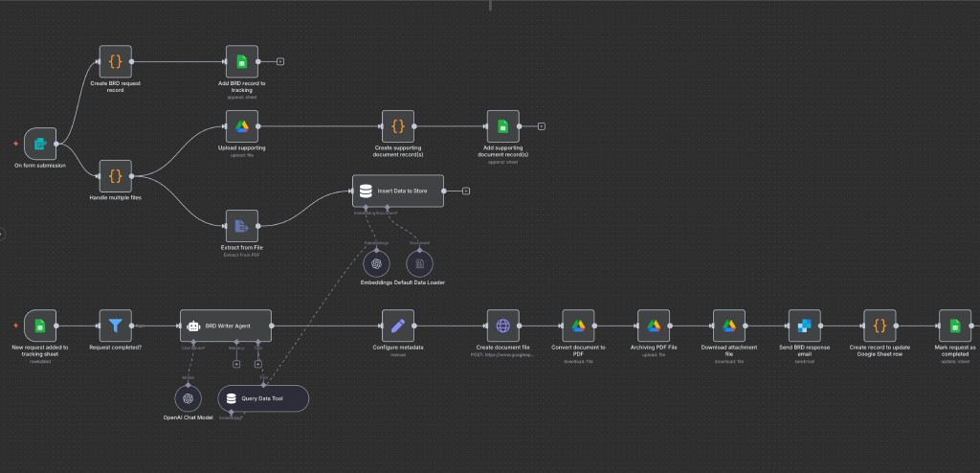Open Download attachment file Drive node

729,326
